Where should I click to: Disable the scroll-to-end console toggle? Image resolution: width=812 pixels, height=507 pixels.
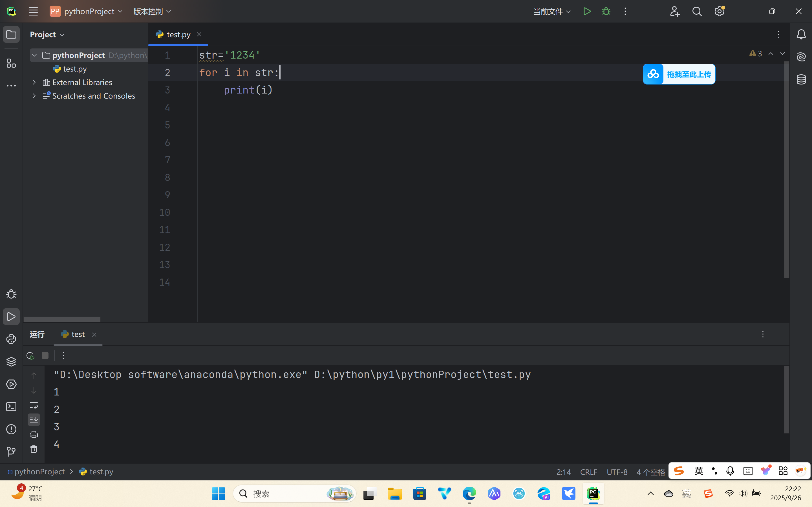[x=34, y=419]
